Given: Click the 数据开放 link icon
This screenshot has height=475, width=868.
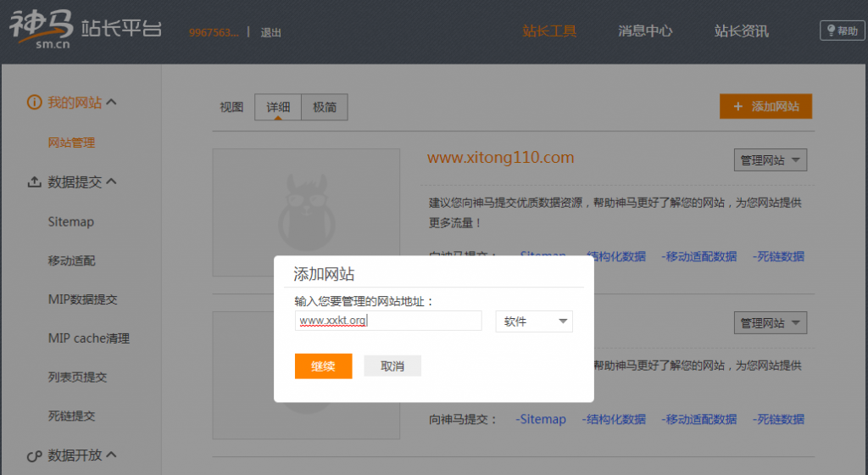Looking at the screenshot, I should (34, 455).
